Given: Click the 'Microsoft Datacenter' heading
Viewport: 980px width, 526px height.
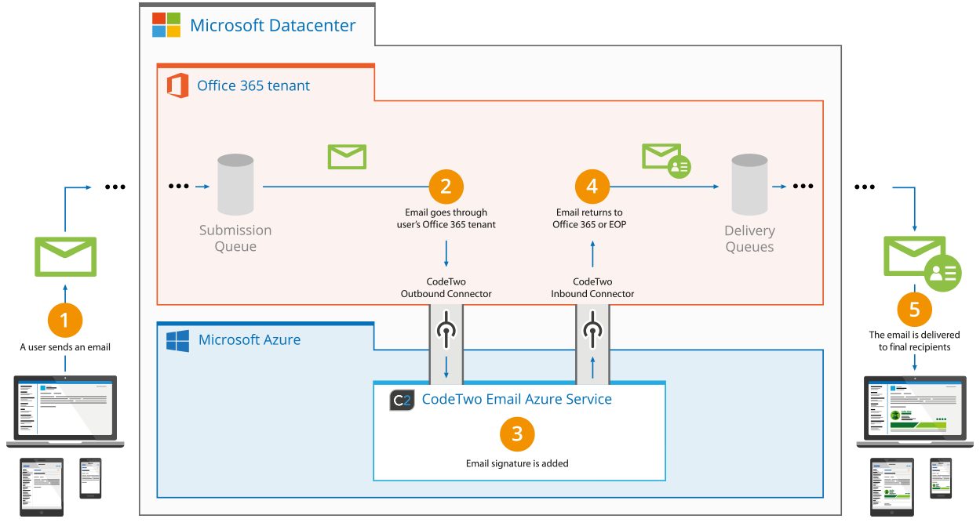Looking at the screenshot, I should 273,25.
